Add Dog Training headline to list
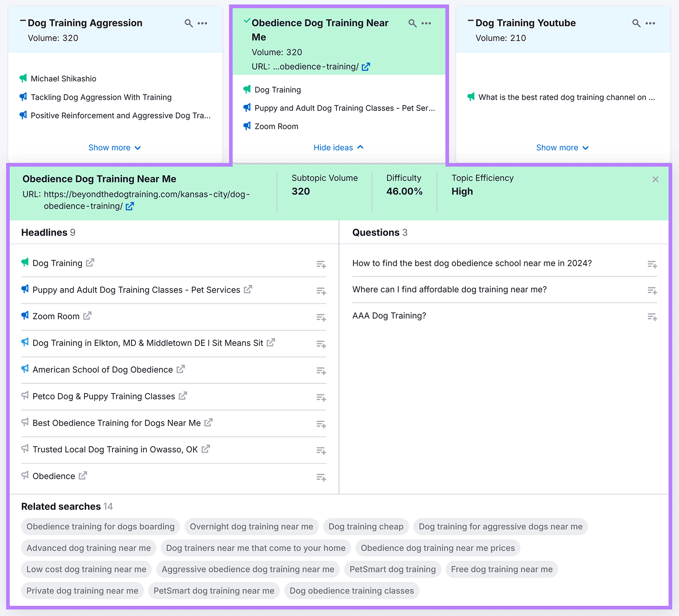 point(321,264)
